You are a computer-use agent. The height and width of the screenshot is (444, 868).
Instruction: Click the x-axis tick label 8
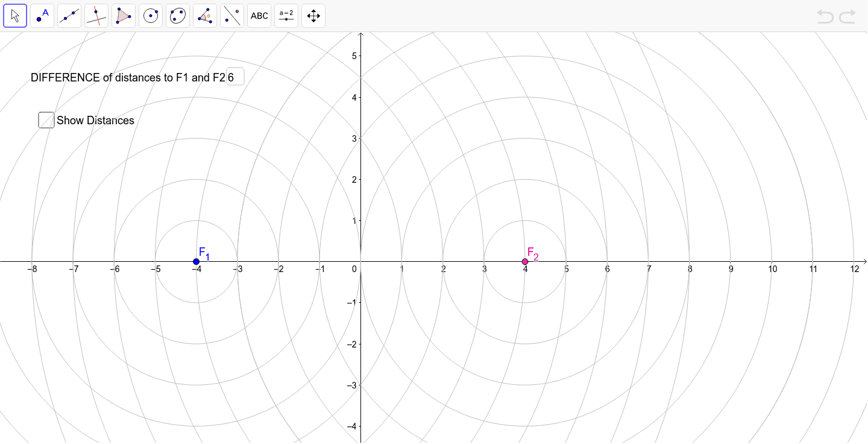pyautogui.click(x=690, y=269)
